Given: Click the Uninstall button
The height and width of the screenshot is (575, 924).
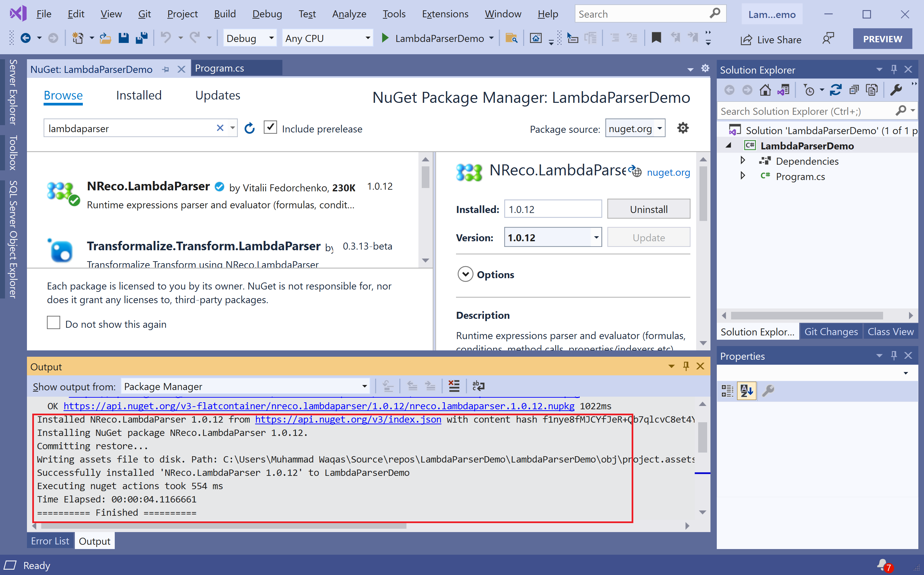Looking at the screenshot, I should click(649, 209).
